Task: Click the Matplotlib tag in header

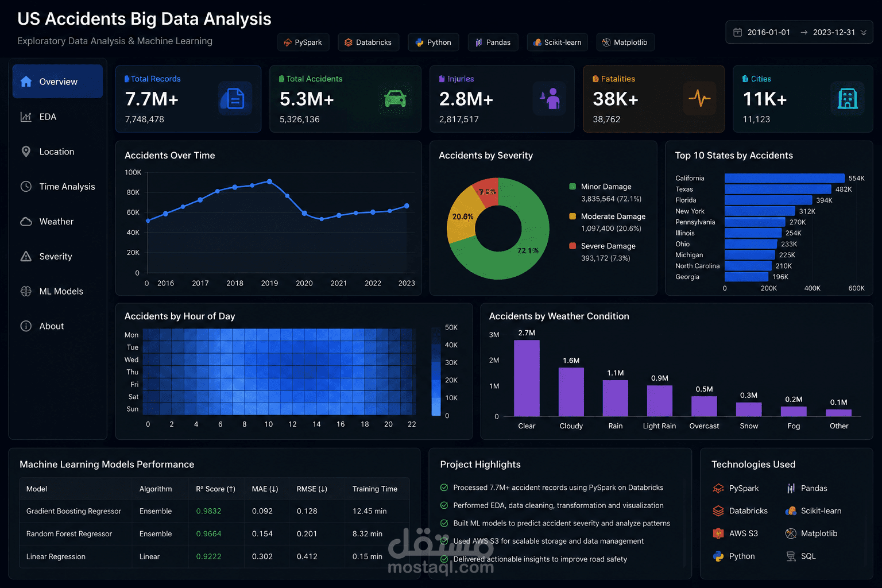Action: tap(625, 42)
